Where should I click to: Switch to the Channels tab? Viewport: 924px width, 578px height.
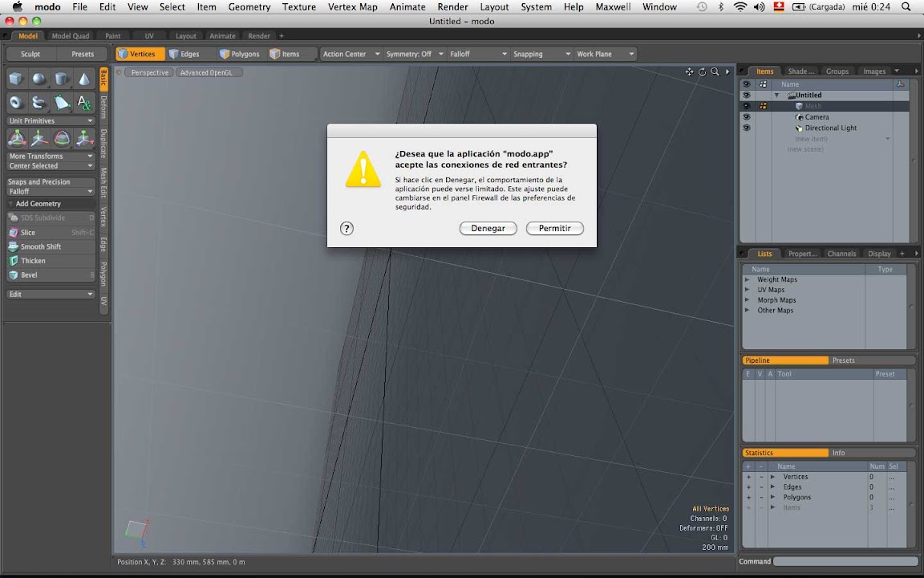pos(841,254)
